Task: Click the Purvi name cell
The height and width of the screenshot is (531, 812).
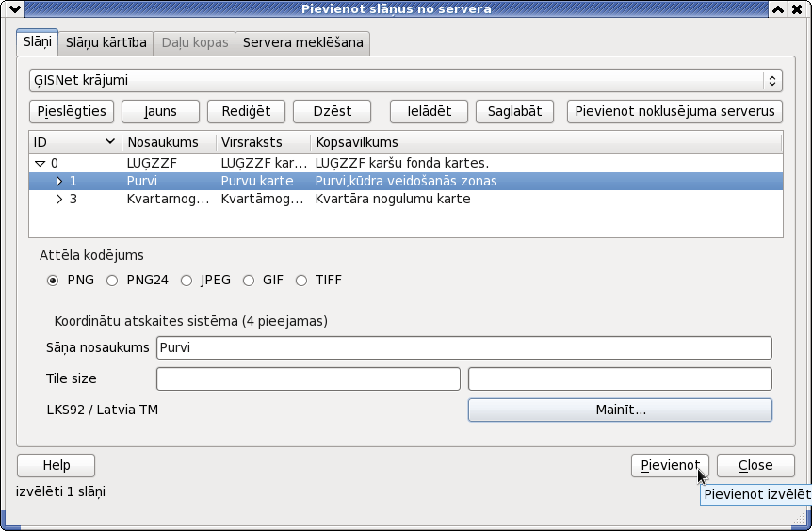Action: point(142,181)
